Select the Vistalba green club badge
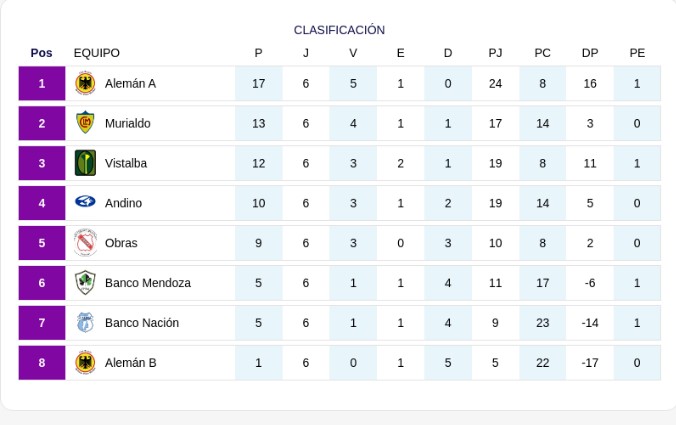Screen dimensions: 676x425 85,163
